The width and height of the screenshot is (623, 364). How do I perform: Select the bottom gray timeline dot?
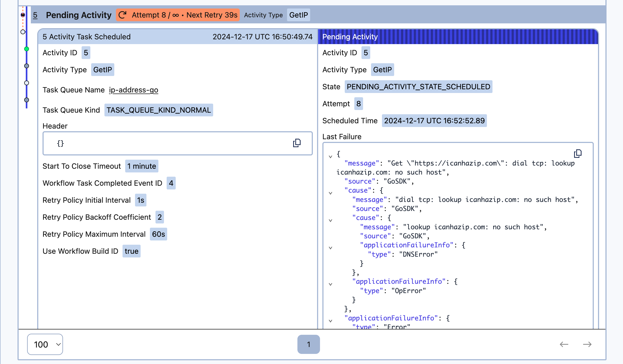[x=27, y=100]
